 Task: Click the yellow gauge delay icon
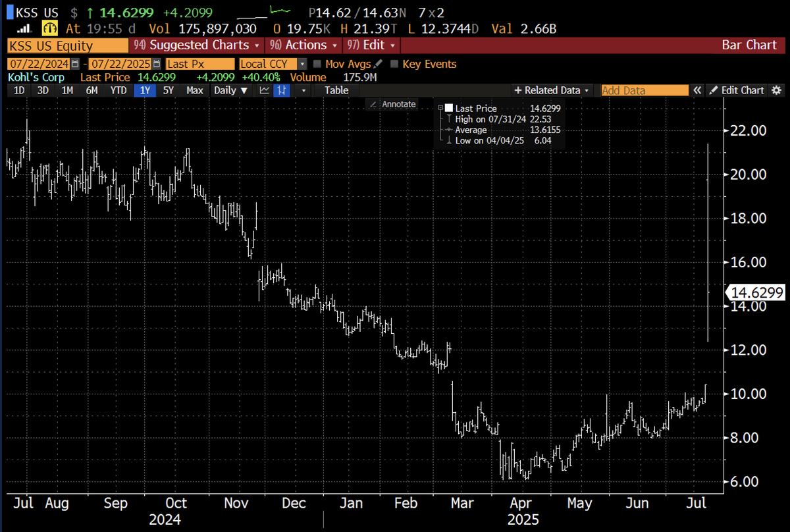tap(49, 28)
